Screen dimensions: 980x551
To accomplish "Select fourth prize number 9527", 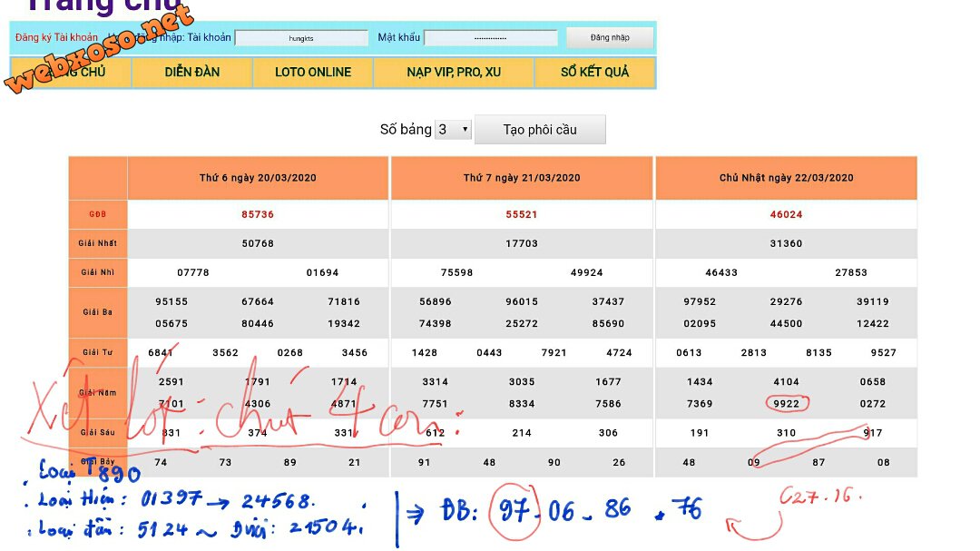I will pos(884,353).
